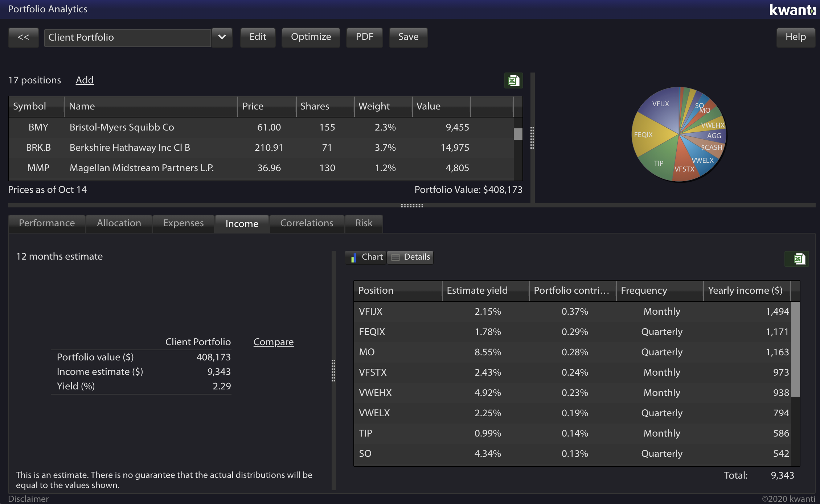
Task: Sort positions by Weight column
Action: pos(383,107)
